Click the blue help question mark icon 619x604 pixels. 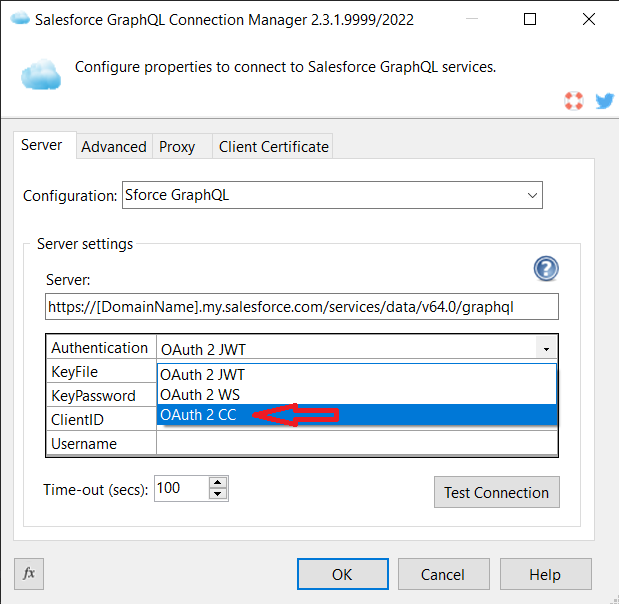pyautogui.click(x=545, y=268)
